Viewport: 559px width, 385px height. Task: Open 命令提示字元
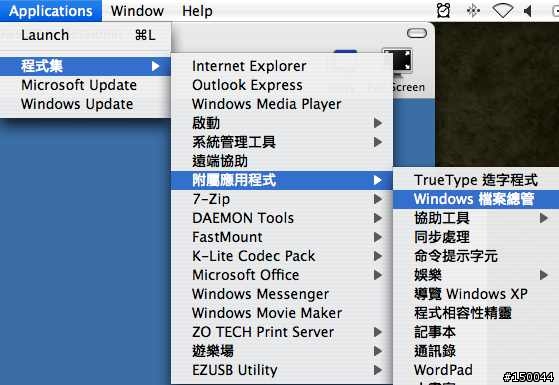click(x=476, y=256)
